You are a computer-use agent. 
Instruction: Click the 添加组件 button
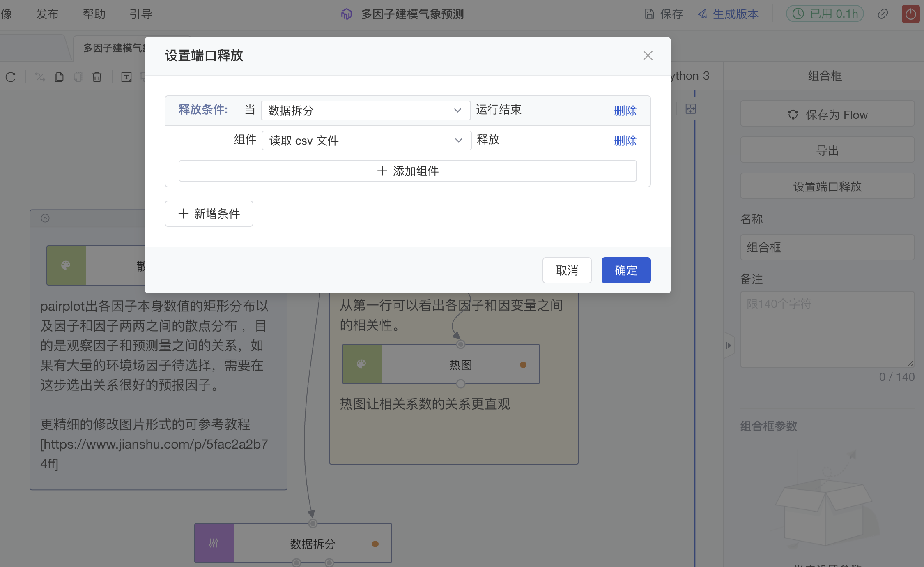pyautogui.click(x=407, y=171)
